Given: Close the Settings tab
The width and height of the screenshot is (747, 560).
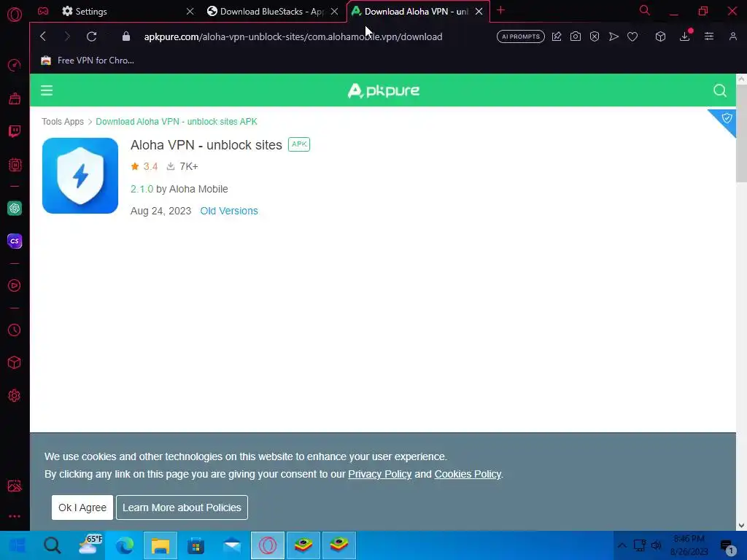Looking at the screenshot, I should (190, 12).
